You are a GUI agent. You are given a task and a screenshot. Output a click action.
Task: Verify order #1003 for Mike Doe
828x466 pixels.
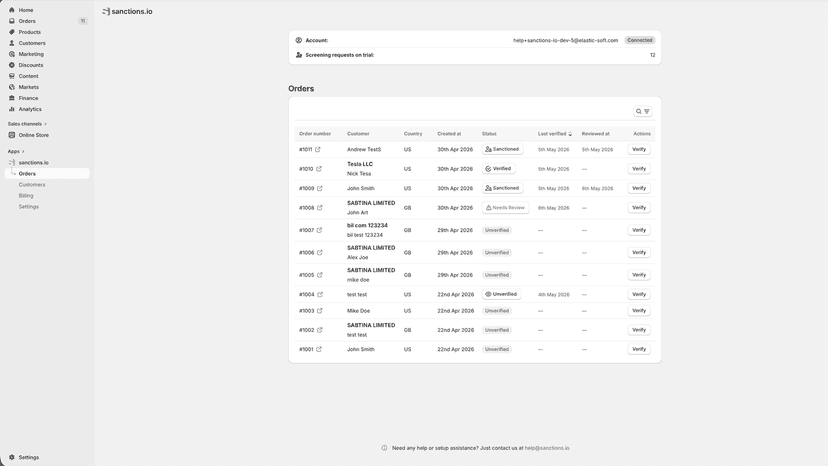tap(639, 311)
